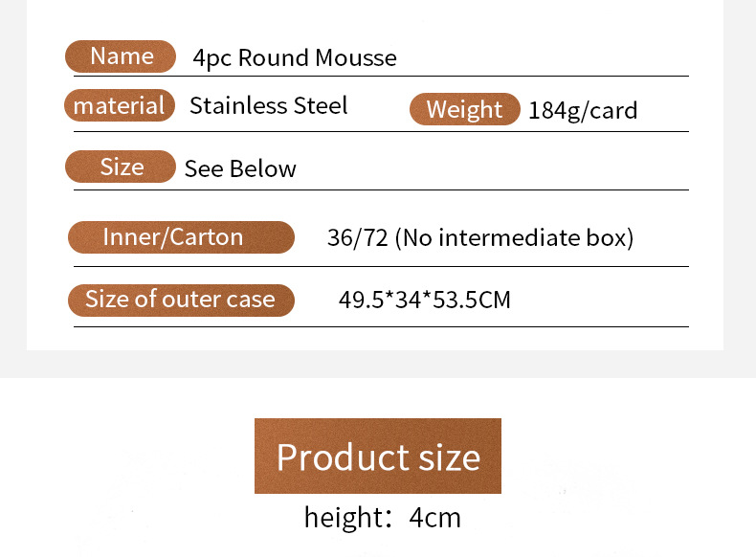756x557 pixels.
Task: Select the "Stainless Steel" material value
Action: tap(268, 105)
